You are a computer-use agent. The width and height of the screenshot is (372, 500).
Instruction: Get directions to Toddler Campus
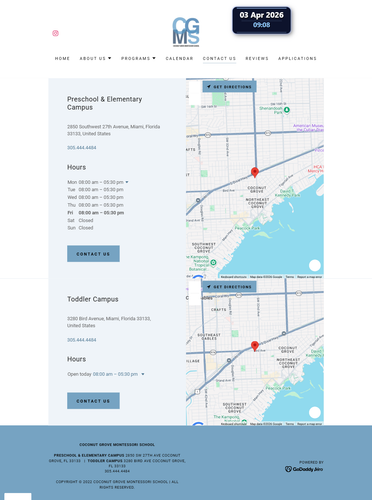point(229,287)
